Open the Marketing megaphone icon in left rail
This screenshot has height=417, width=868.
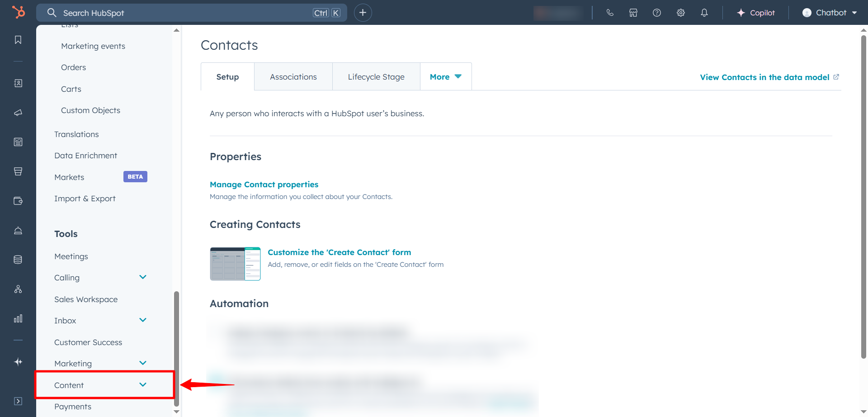tap(18, 113)
